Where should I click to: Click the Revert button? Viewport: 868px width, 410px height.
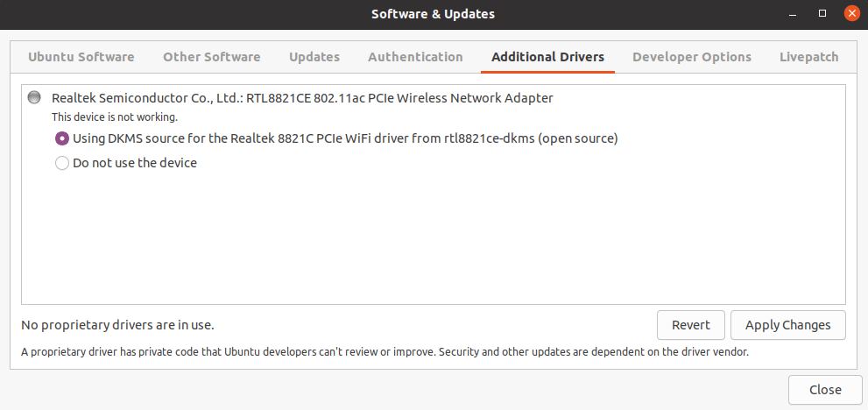[691, 325]
